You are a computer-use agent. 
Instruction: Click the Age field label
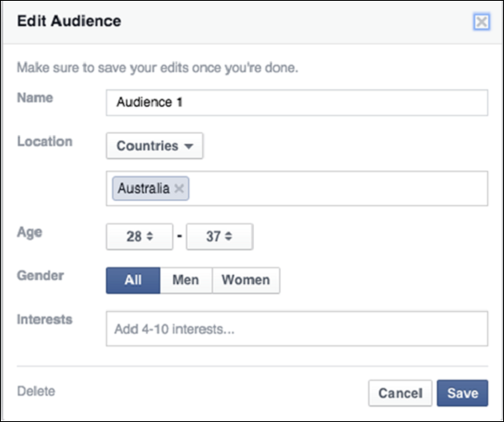[x=29, y=232]
